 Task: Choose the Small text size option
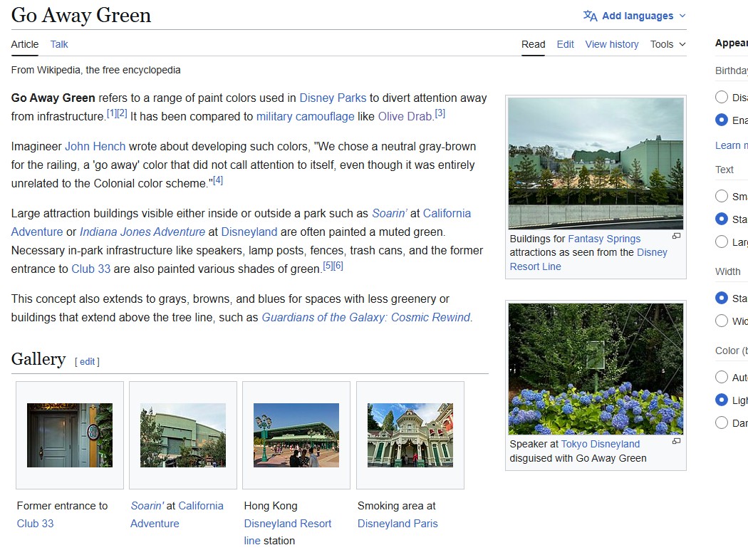pos(722,196)
